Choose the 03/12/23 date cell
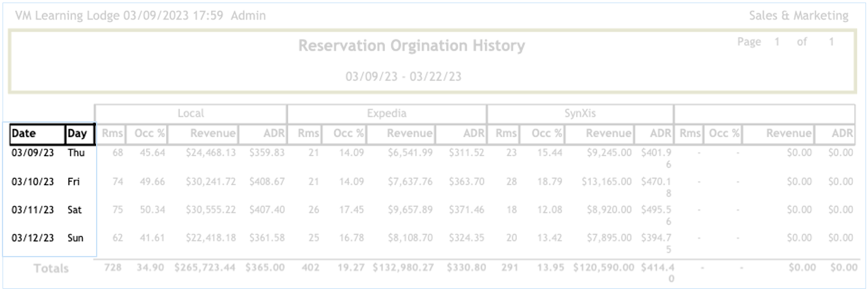Viewport: 868px width, 292px height. [x=33, y=238]
